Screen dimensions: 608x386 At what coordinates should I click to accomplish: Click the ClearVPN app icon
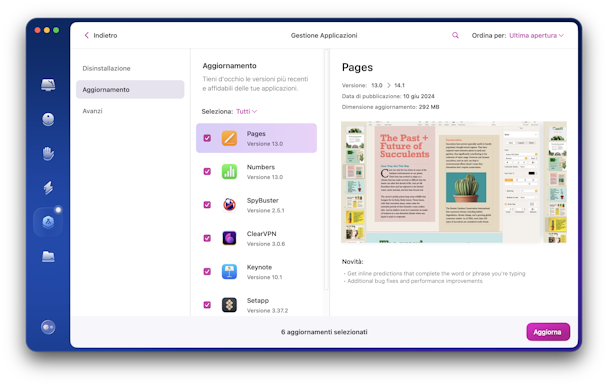tap(229, 238)
